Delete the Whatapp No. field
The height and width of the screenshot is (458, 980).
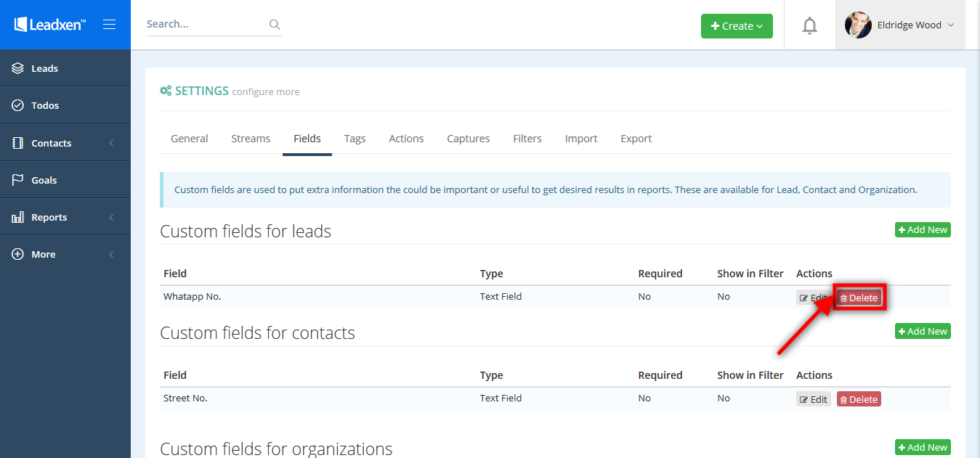point(859,298)
